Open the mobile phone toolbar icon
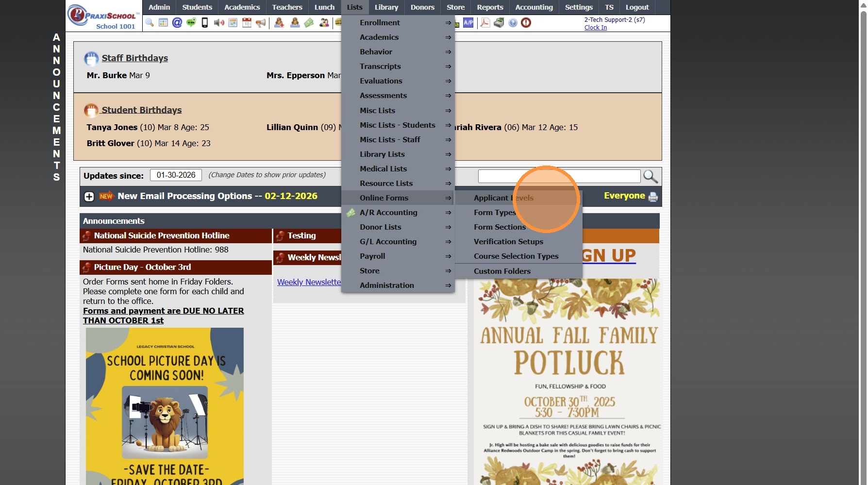Viewport: 868px width, 485px height. click(x=205, y=23)
